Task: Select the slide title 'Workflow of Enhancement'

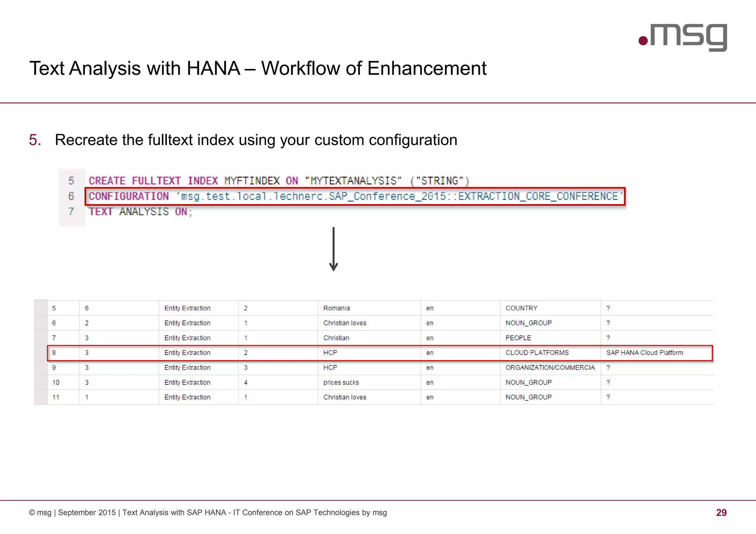Action: (374, 69)
